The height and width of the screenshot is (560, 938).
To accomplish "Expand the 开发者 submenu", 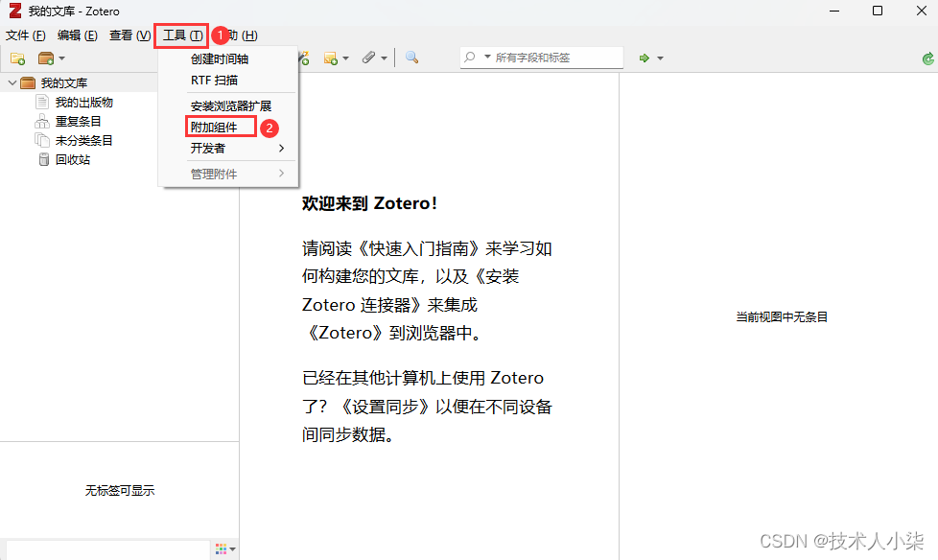I will pos(228,148).
